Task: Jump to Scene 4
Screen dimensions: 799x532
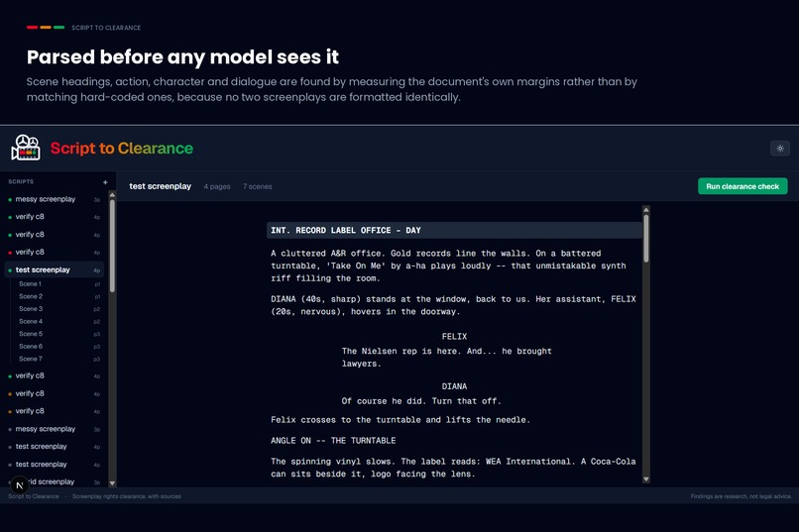Action: pos(58,321)
